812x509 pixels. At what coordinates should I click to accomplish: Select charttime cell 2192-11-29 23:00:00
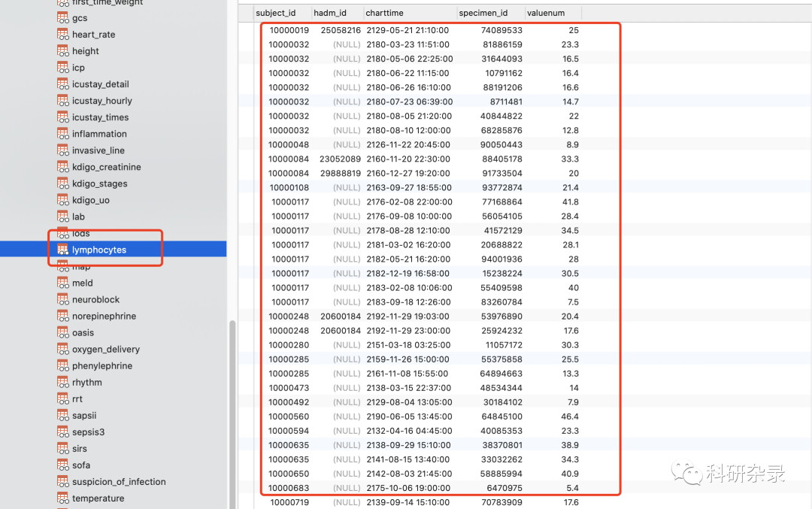pyautogui.click(x=408, y=331)
